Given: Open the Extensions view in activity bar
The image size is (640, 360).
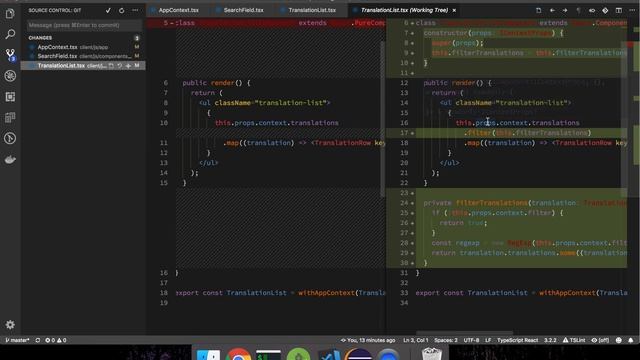Looking at the screenshot, I should pos(10,97).
